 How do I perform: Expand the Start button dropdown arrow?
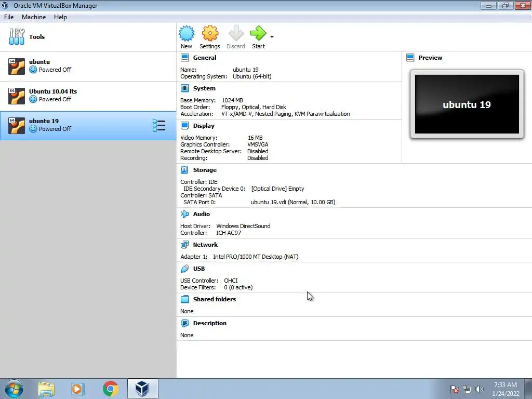coord(272,37)
